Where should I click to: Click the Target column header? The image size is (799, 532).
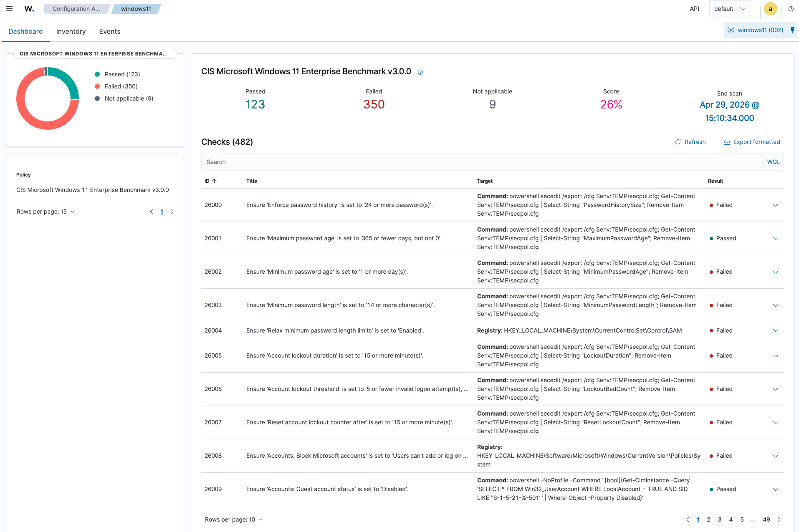485,181
